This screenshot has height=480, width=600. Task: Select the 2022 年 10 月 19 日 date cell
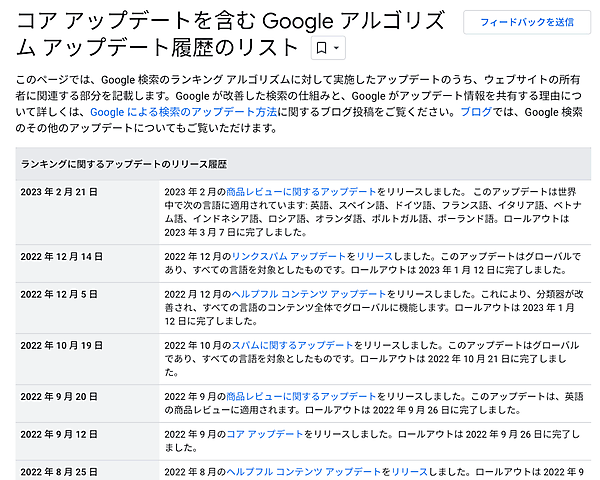[62, 346]
